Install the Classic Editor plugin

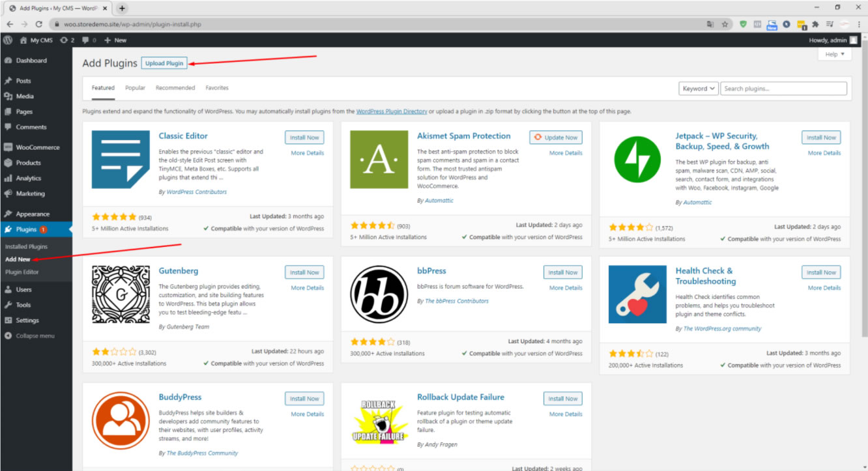pyautogui.click(x=304, y=137)
